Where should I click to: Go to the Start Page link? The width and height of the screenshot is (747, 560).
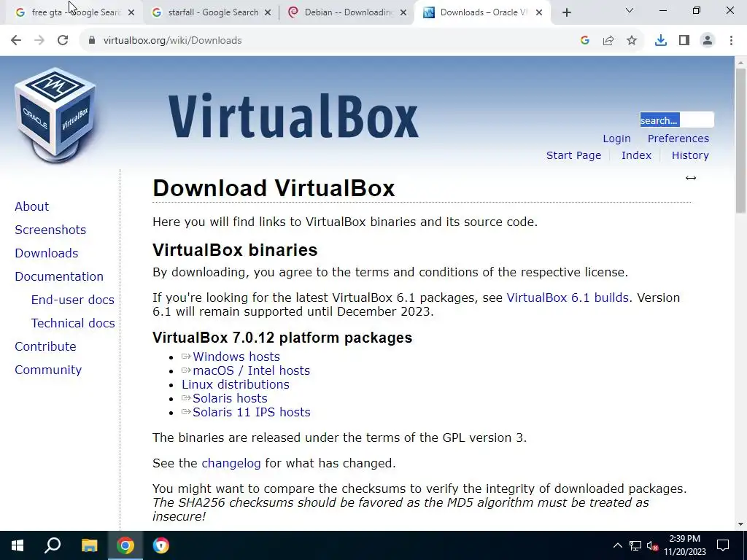click(573, 155)
